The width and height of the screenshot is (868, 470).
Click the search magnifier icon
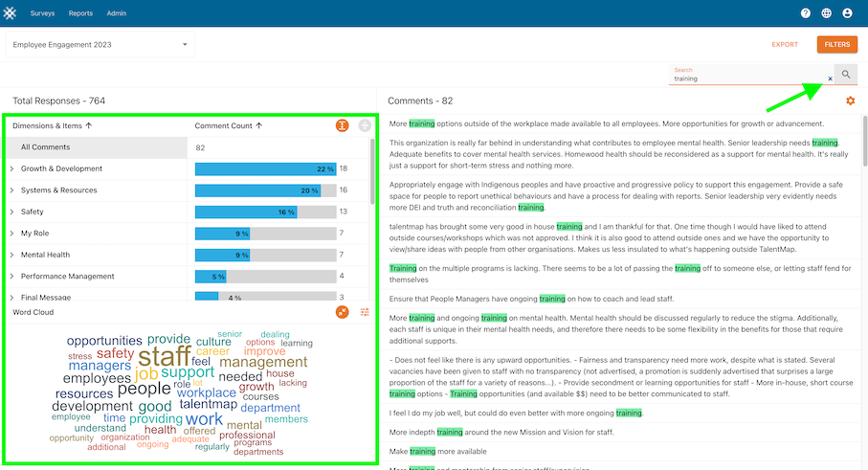[x=846, y=74]
